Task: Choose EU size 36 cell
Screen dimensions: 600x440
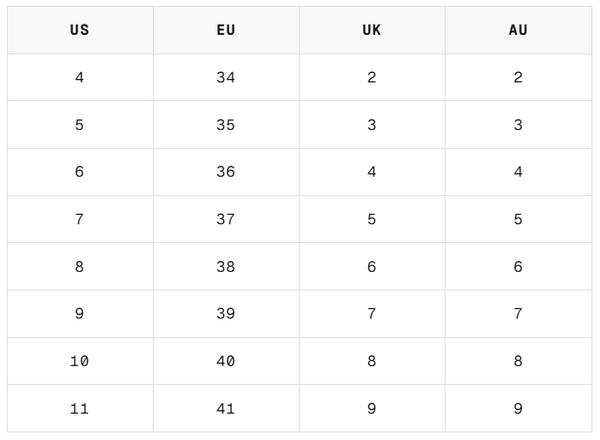Action: pos(226,172)
